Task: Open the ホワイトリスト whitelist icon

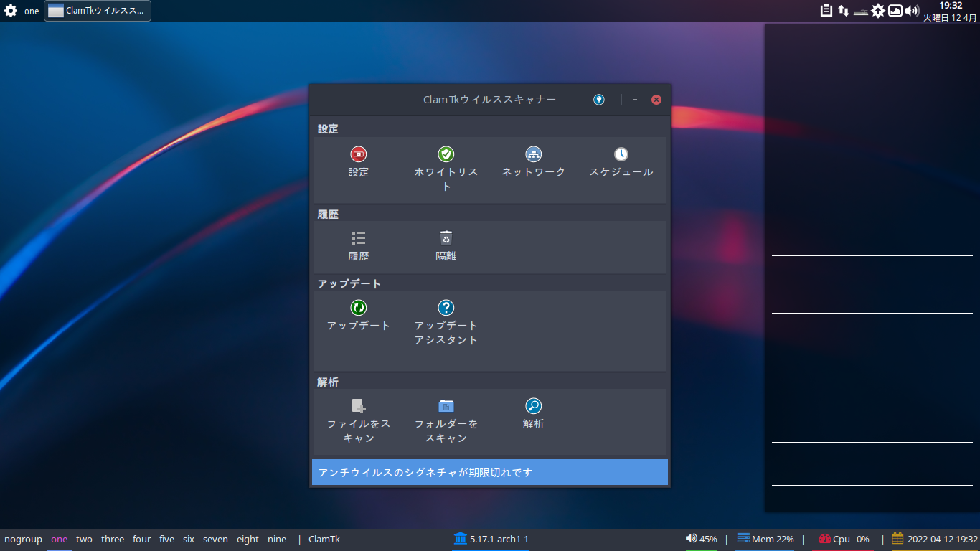Action: click(446, 154)
